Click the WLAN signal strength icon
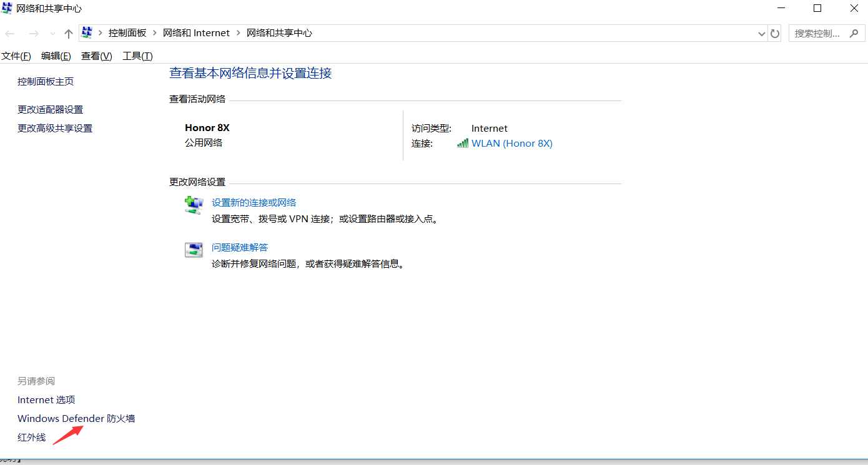868x465 pixels. click(463, 144)
